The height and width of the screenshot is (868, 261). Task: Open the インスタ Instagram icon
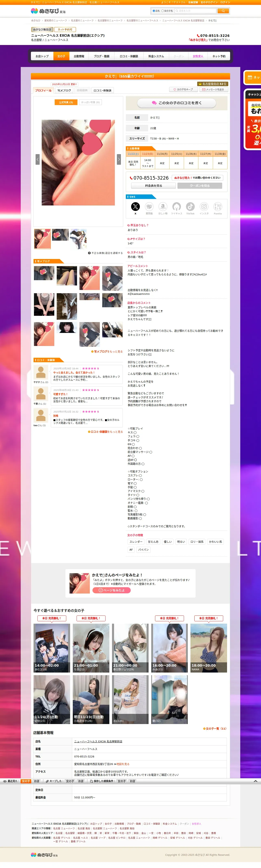204,206
